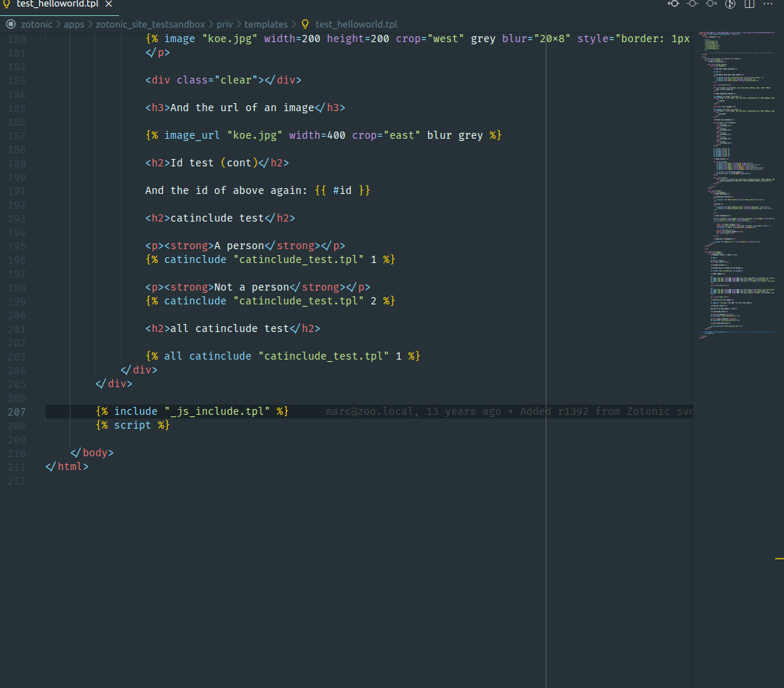Click '{% all catinclude "catinclude_test.tpl" 1 %}'
The height and width of the screenshot is (688, 784).
[283, 357]
